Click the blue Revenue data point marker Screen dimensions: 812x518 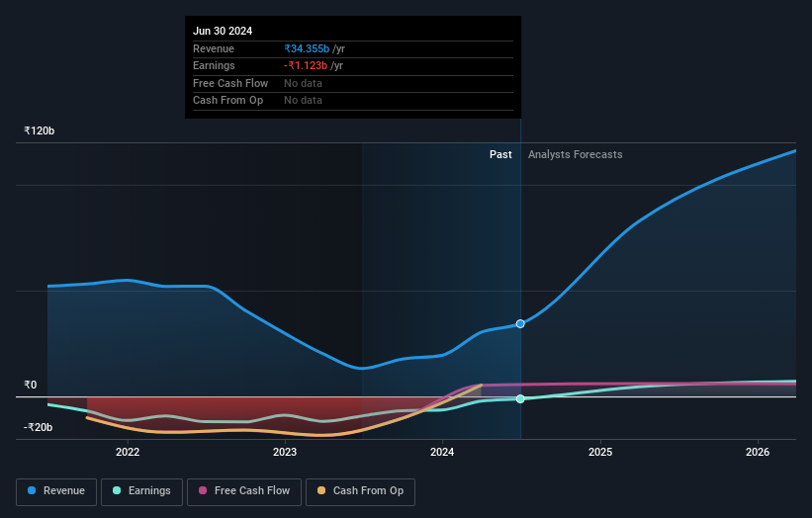click(x=520, y=324)
